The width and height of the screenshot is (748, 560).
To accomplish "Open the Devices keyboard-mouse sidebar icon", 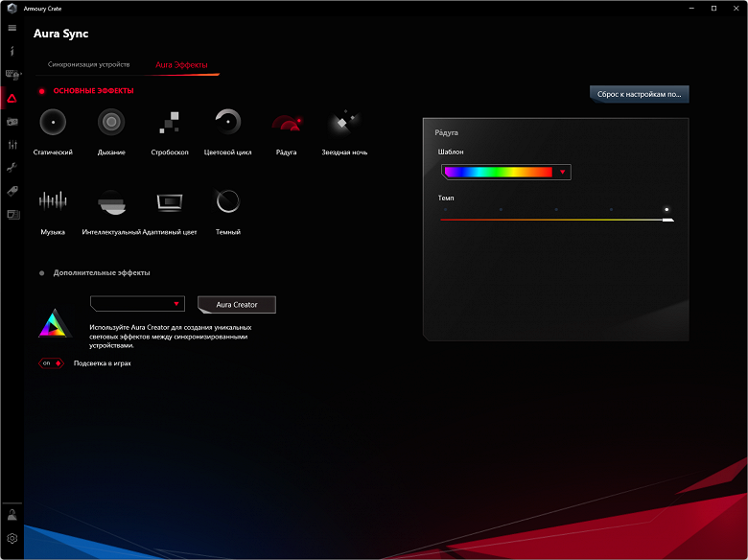I will tap(12, 75).
